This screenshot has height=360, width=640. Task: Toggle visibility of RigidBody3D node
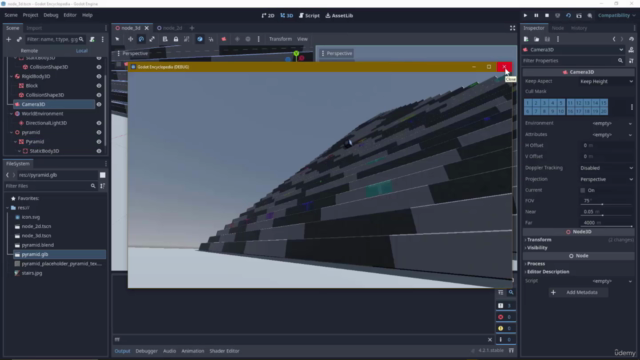pos(99,76)
